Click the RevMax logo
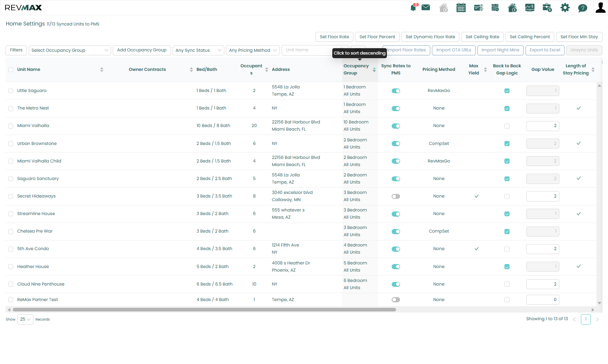The height and width of the screenshot is (364, 608). 23,8
